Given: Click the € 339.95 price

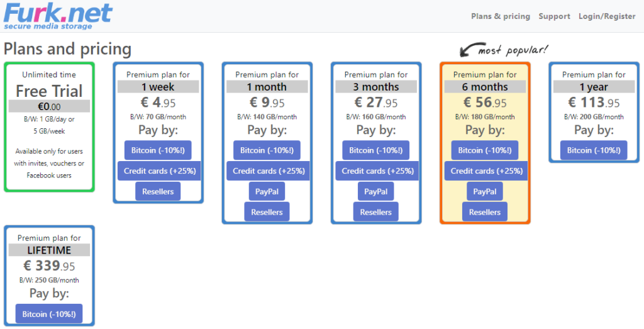Looking at the screenshot, I should 49,265.
